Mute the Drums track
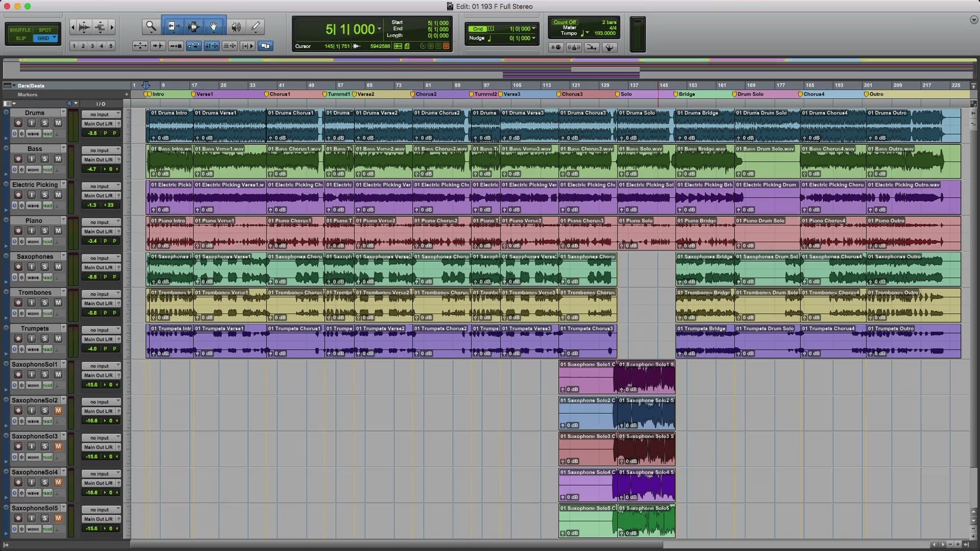This screenshot has height=551, width=980. tap(58, 123)
